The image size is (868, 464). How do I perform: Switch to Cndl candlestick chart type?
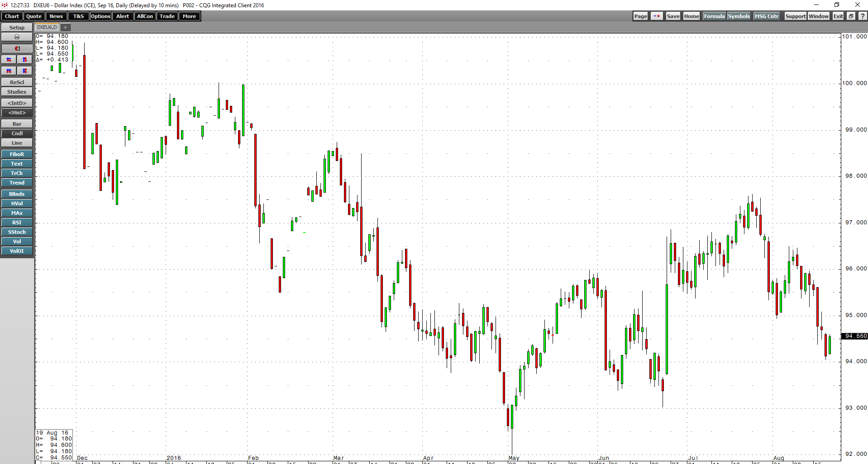click(17, 133)
